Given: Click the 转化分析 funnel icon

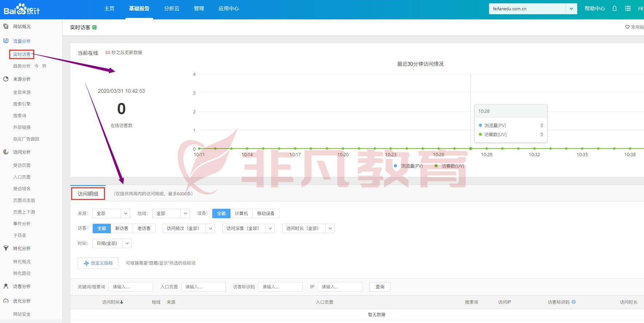Looking at the screenshot, I should pos(6,248).
